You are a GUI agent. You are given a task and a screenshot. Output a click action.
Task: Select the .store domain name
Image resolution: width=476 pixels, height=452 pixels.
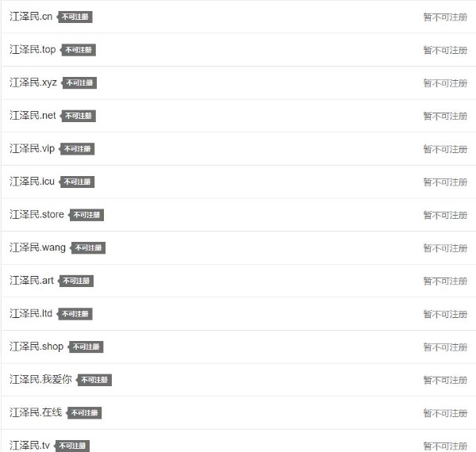[36, 215]
